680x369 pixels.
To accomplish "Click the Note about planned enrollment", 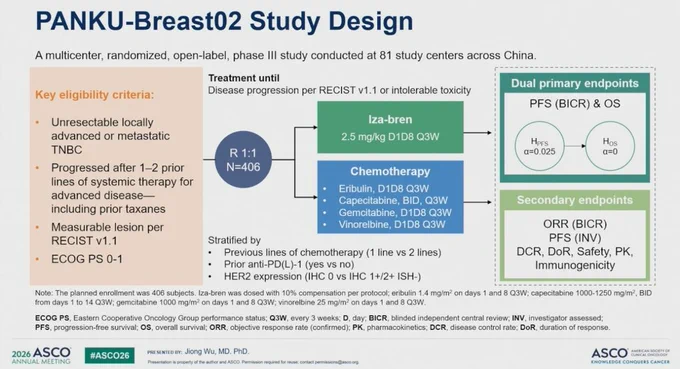I will (343, 297).
